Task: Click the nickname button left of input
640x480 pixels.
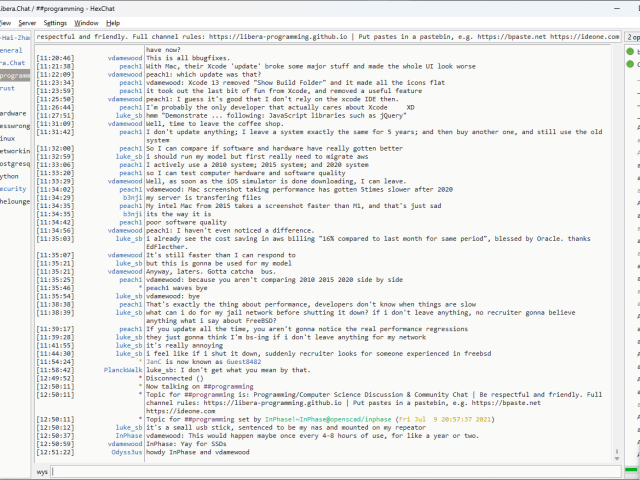Action: point(42,470)
